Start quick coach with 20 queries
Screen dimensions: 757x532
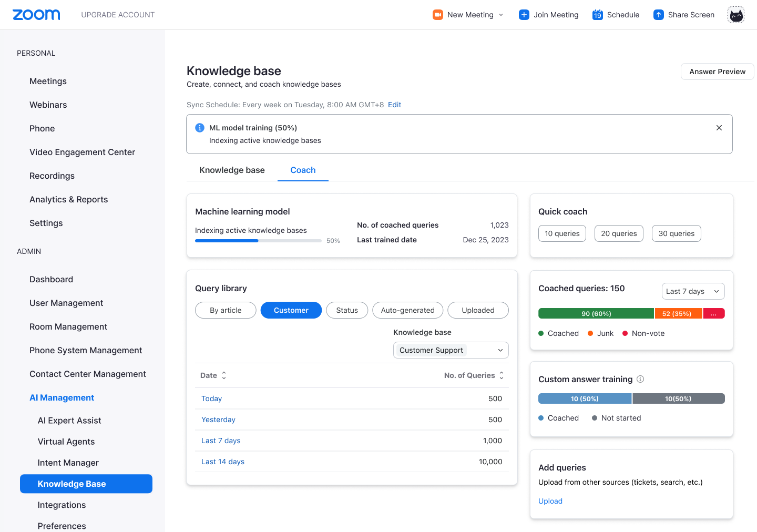619,233
